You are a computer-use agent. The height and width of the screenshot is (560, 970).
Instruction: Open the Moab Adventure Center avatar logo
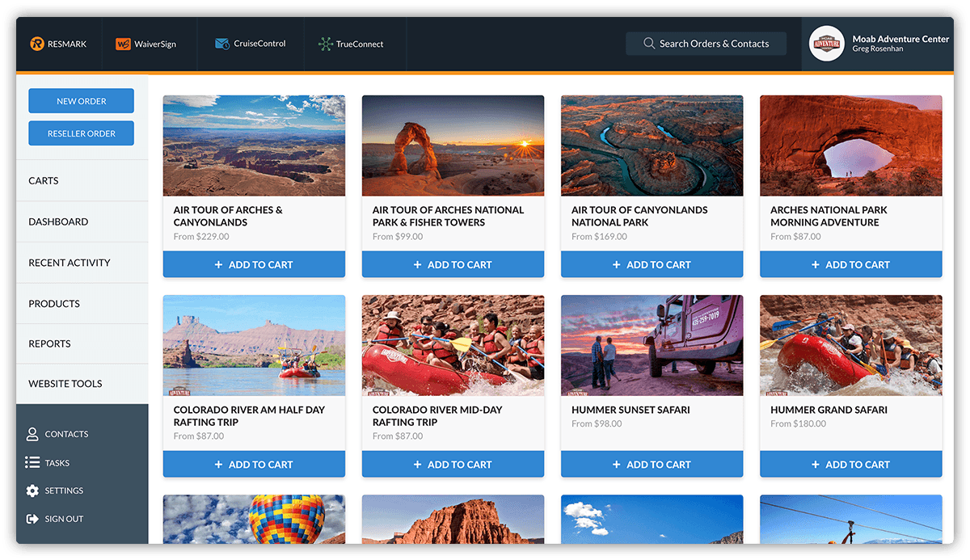pyautogui.click(x=828, y=44)
